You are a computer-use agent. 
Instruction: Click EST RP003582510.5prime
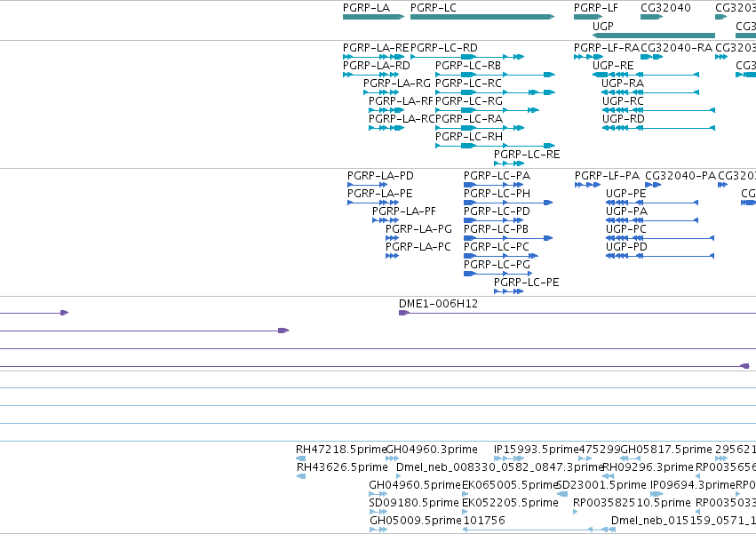(x=575, y=513)
